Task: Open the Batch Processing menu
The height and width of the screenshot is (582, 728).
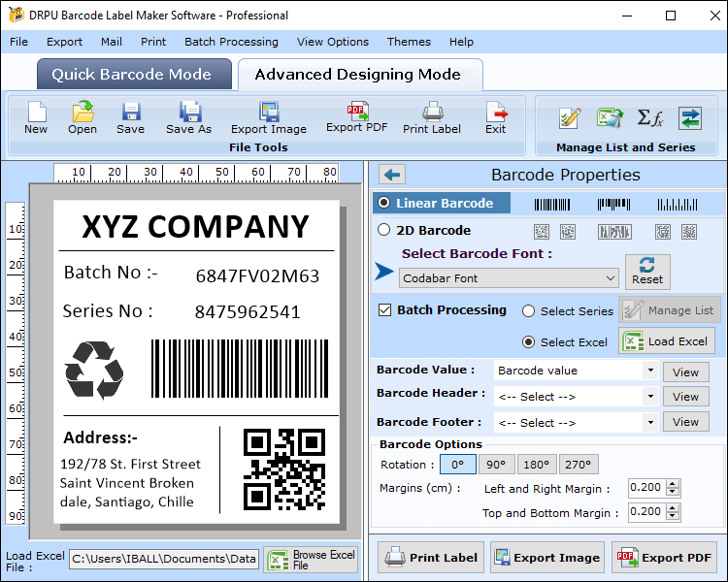Action: [231, 42]
